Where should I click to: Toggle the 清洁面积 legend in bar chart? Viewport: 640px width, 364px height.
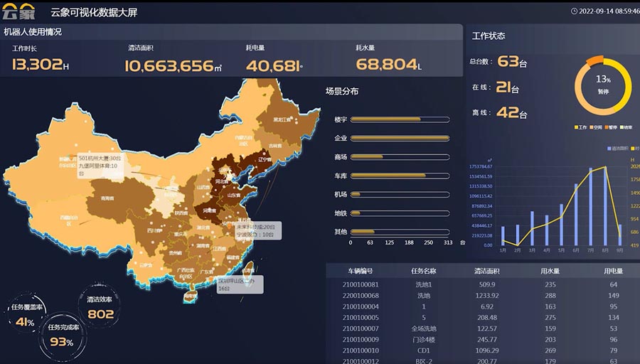click(616, 148)
